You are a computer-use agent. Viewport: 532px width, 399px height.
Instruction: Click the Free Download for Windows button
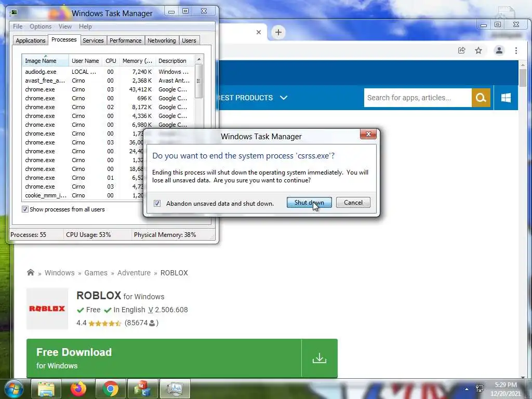tap(164, 358)
